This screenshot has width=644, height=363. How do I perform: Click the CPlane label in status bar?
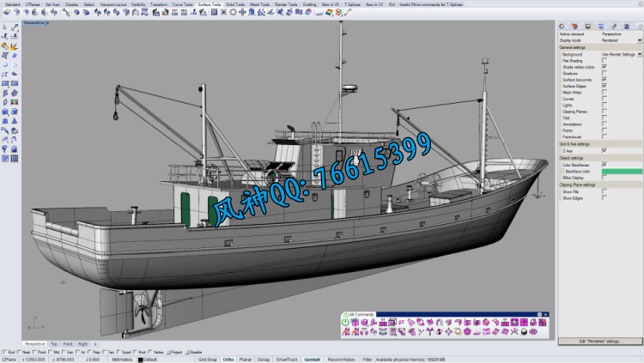click(x=9, y=360)
